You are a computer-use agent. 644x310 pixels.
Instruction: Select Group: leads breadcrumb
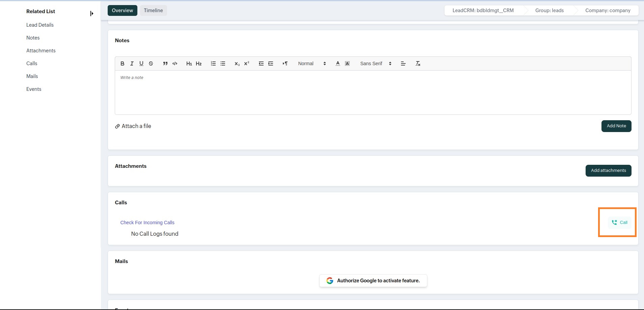[x=549, y=10]
